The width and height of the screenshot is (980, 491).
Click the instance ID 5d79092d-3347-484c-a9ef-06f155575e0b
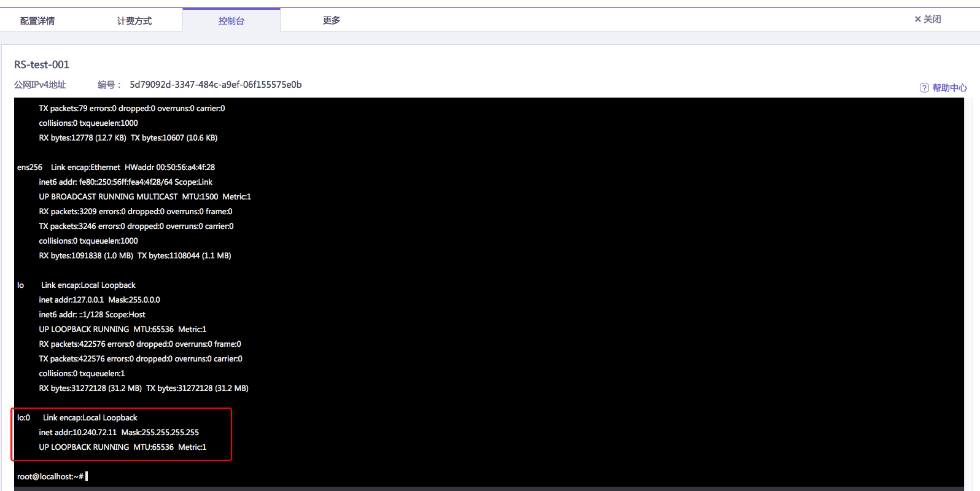tap(216, 85)
